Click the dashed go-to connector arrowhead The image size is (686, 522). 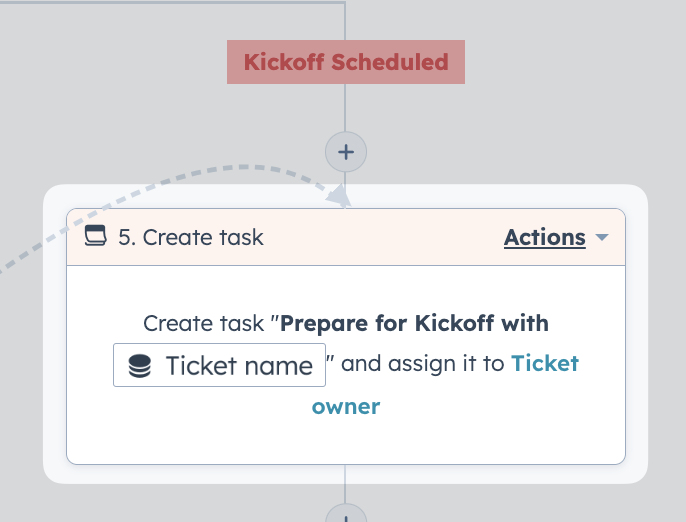pos(340,195)
